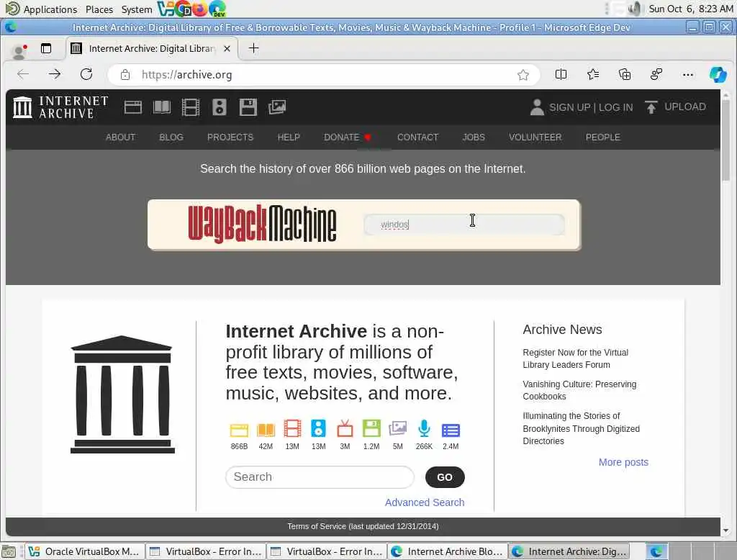Open Collections icon in Edge toolbar
737x560 pixels.
pos(625,74)
